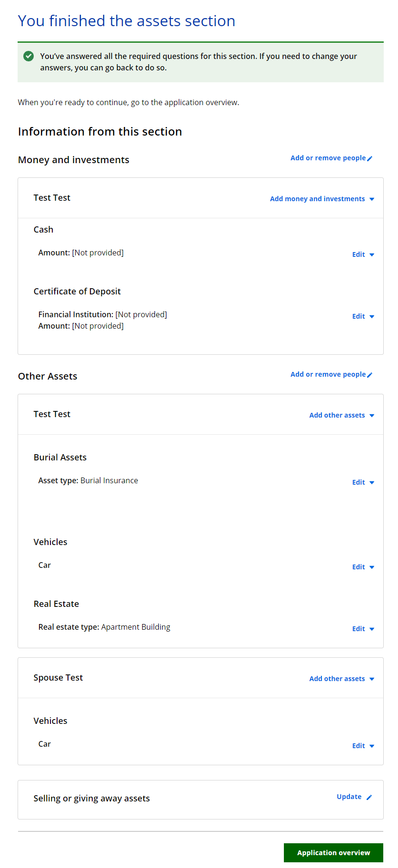
Task: Click the Application overview button
Action: pyautogui.click(x=333, y=853)
